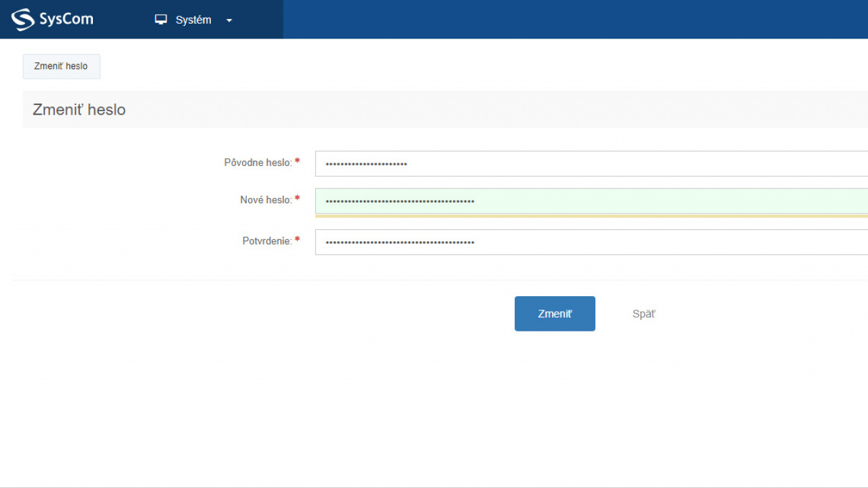This screenshot has height=488, width=868.
Task: Click the SysCom brand name text
Action: click(x=66, y=20)
